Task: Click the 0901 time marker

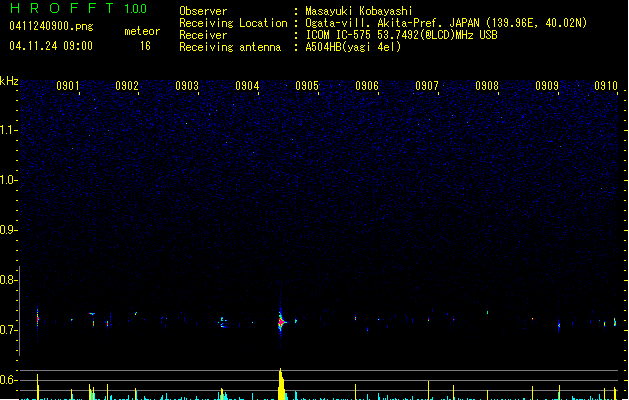Action: click(x=67, y=86)
